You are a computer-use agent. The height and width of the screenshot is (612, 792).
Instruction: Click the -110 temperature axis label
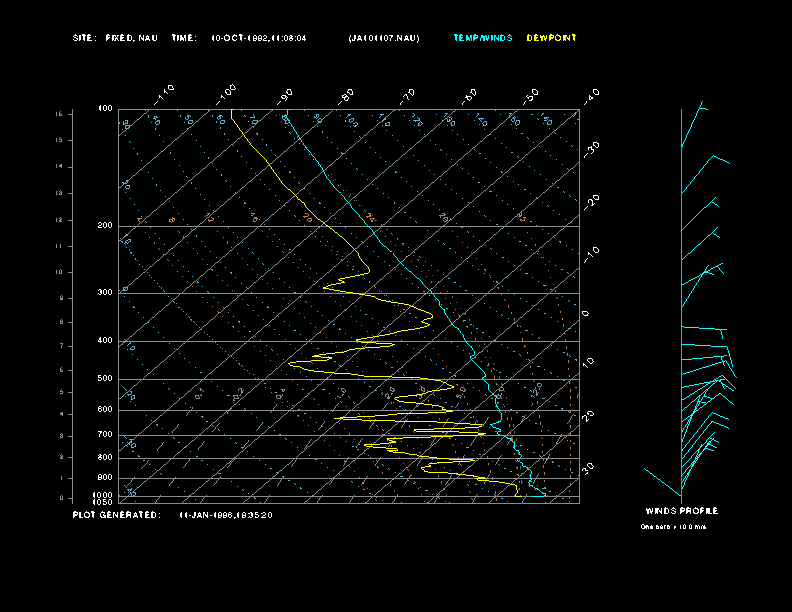tap(166, 92)
